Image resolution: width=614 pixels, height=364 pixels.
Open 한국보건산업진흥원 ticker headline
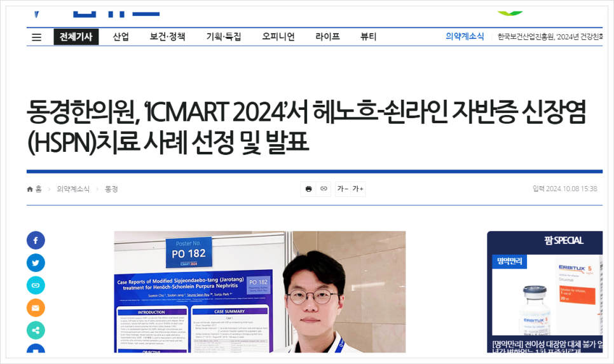550,37
